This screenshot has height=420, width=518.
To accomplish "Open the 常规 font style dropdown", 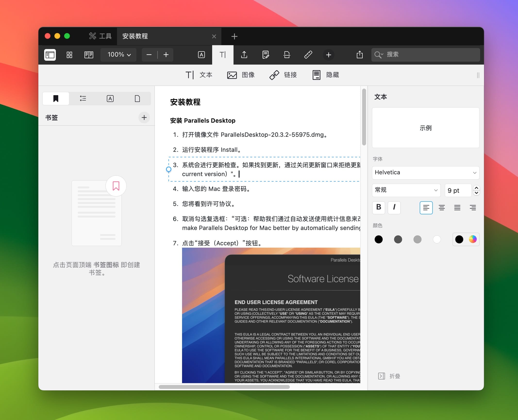I will point(406,190).
